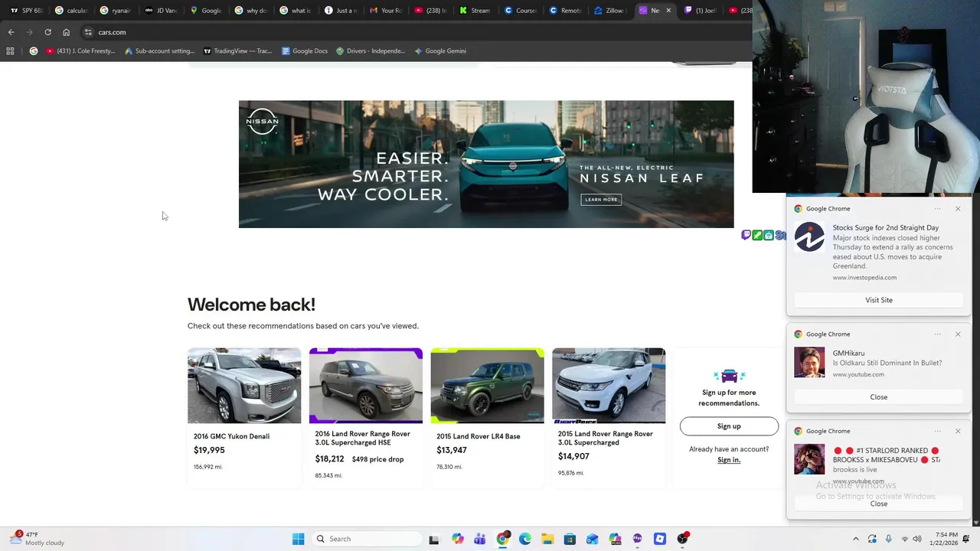Viewport: 980px width, 551px height.
Task: Open the Windows Start menu
Action: click(298, 539)
